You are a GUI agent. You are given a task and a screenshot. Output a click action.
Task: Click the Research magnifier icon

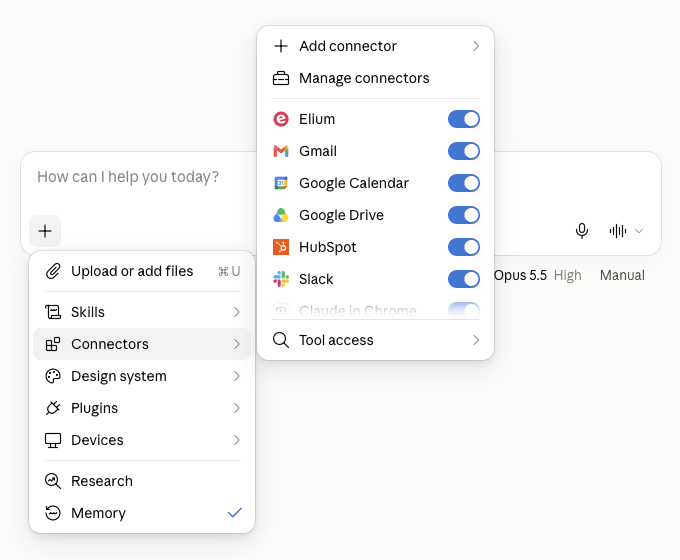[53, 481]
